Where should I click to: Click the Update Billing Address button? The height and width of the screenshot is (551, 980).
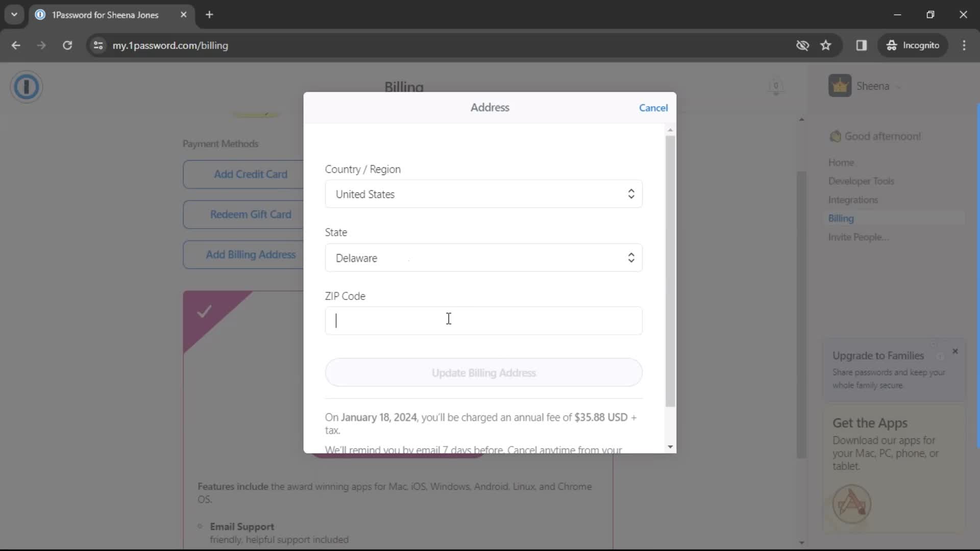(x=483, y=372)
